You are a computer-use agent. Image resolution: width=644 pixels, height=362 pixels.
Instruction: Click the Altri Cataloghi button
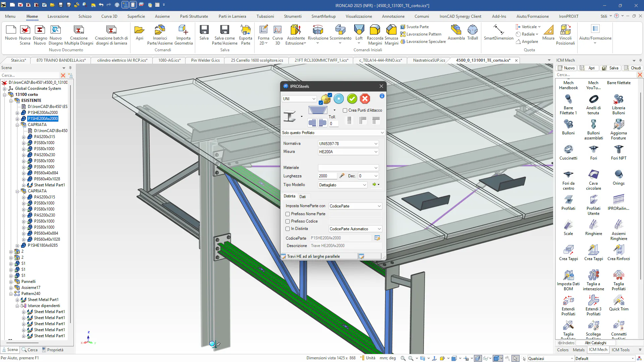point(595,343)
